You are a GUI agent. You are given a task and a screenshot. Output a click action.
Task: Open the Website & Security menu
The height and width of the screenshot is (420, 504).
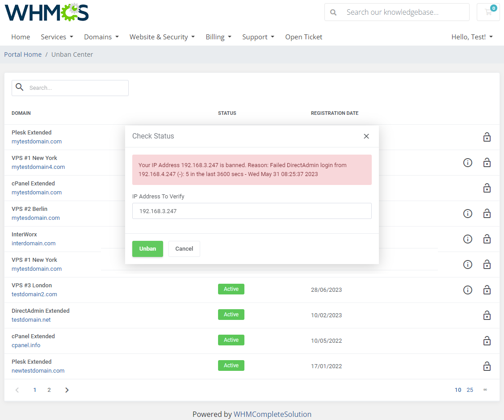pyautogui.click(x=162, y=37)
